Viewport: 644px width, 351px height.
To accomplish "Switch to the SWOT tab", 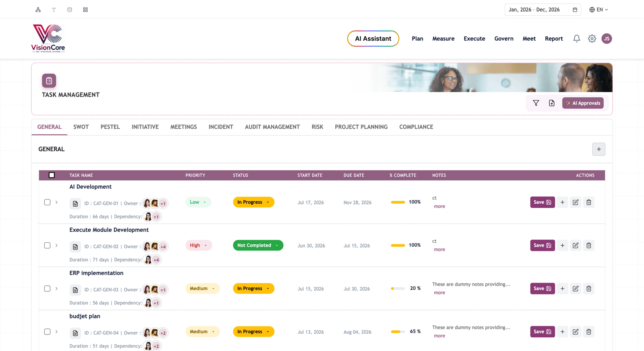I will pyautogui.click(x=81, y=127).
